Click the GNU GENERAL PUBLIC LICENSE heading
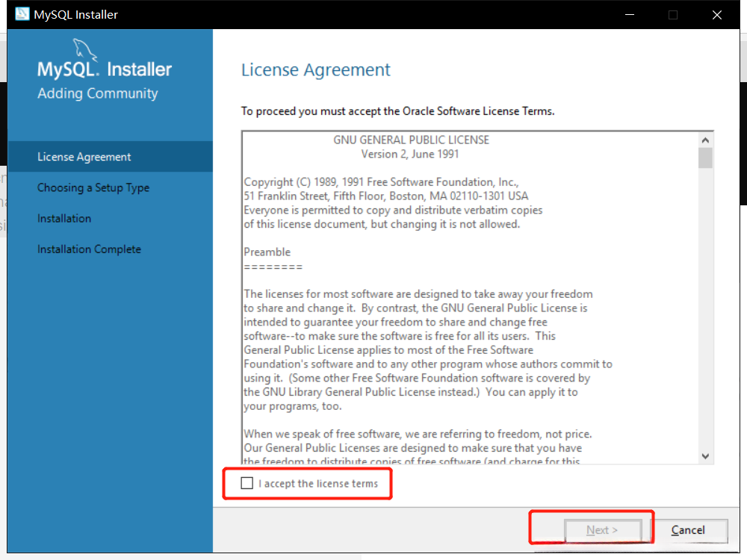This screenshot has width=747, height=560. pyautogui.click(x=411, y=140)
